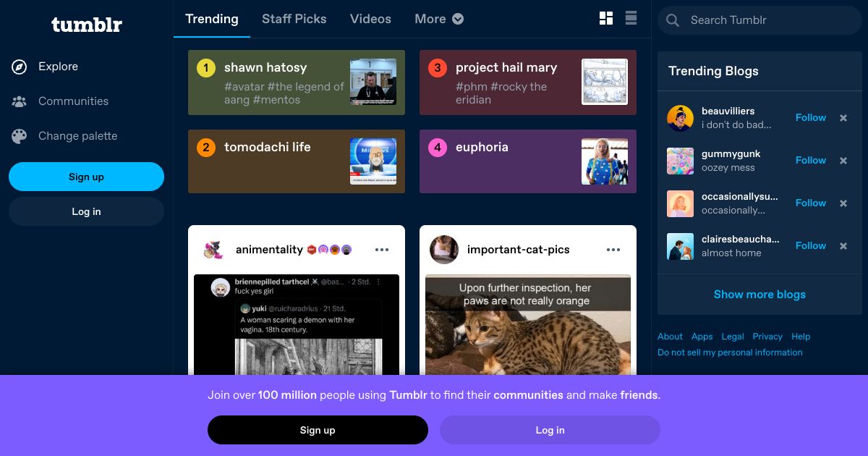Image resolution: width=868 pixels, height=456 pixels.
Task: Click Show more blogs link
Action: pos(759,295)
